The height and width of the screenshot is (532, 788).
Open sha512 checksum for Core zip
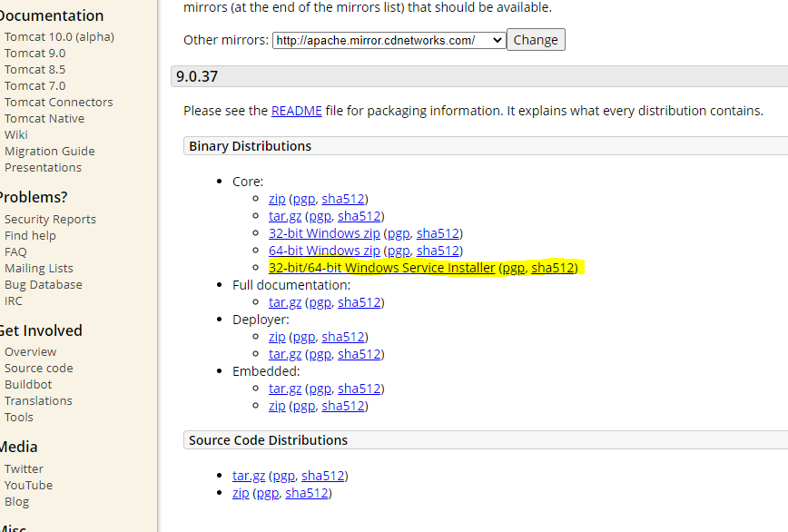click(343, 199)
